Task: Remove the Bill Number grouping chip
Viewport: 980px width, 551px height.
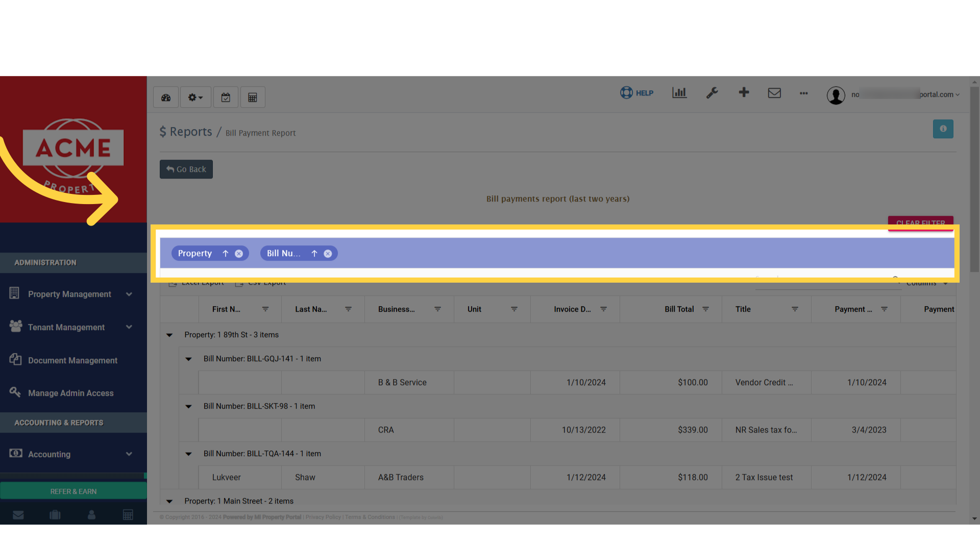Action: pyautogui.click(x=328, y=254)
